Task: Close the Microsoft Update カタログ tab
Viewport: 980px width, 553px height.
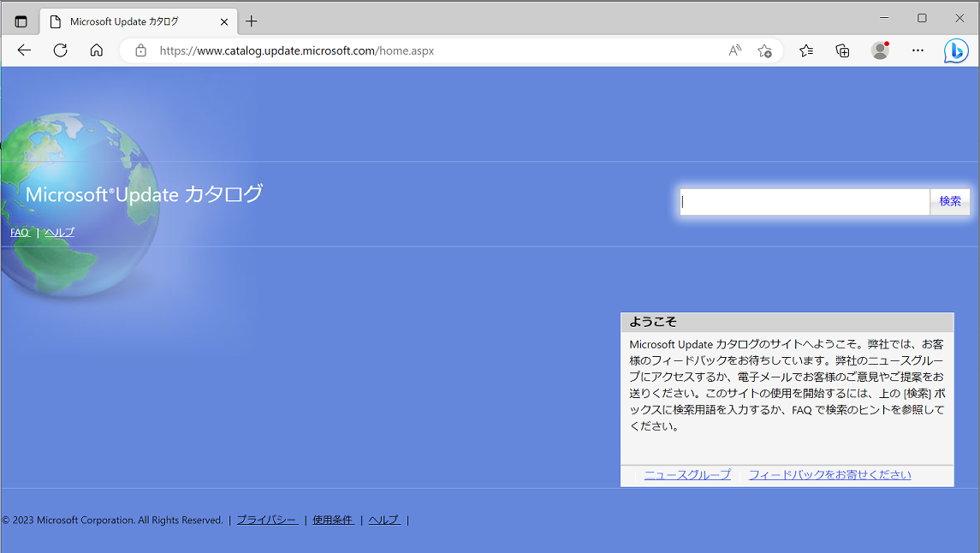Action: (x=224, y=22)
